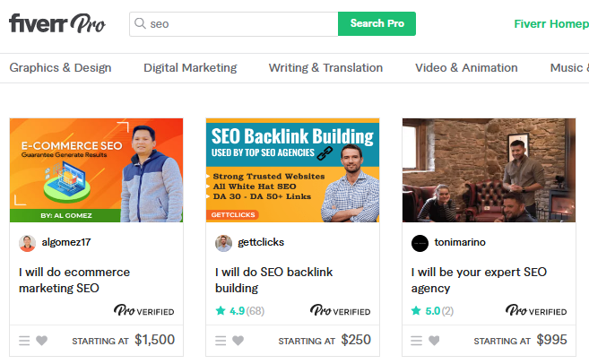Image resolution: width=589 pixels, height=364 pixels.
Task: Favorite the ecommerce marketing SEO gig
Action: tap(42, 341)
